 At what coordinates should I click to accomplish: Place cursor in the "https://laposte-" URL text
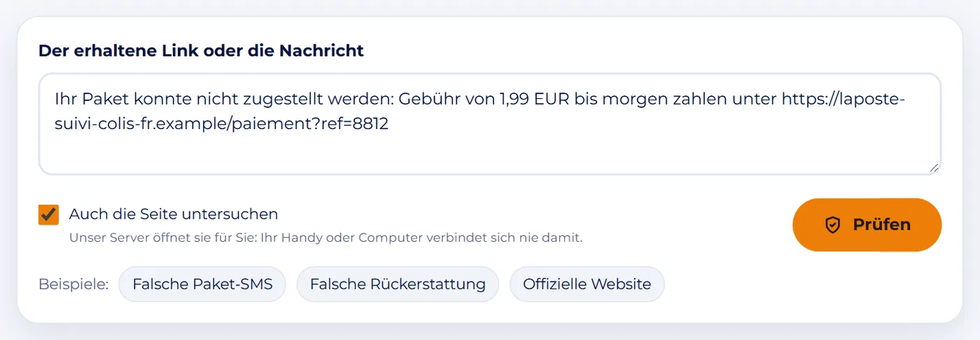pyautogui.click(x=843, y=100)
